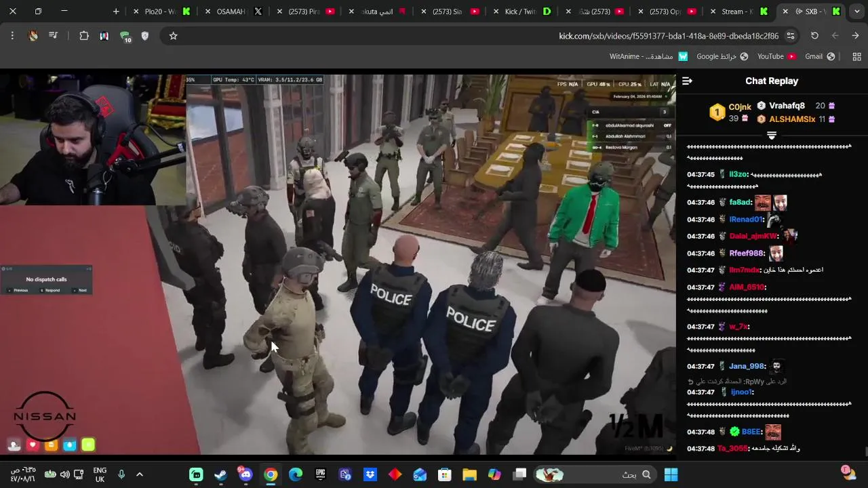Click username B8EE in chat
The height and width of the screenshot is (488, 868).
751,432
